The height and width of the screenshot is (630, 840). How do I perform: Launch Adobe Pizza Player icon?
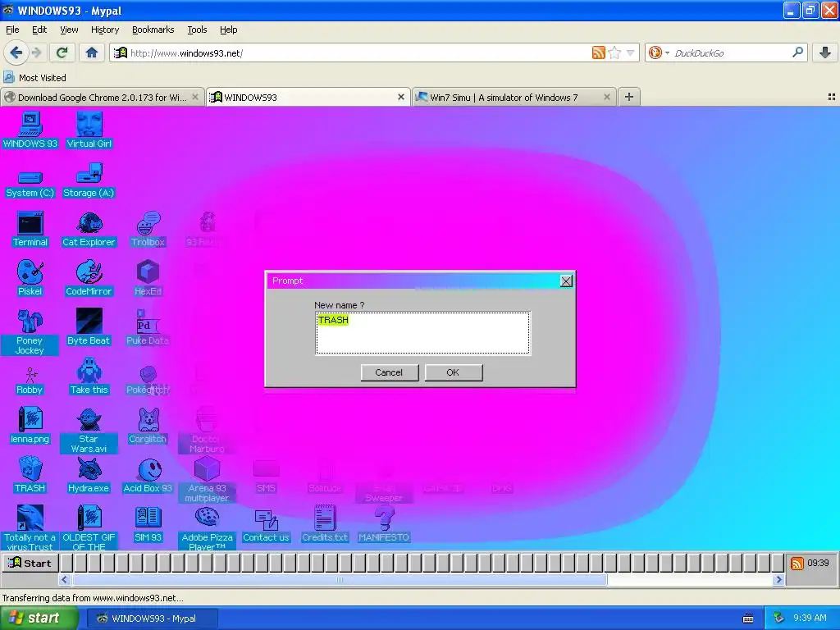(207, 528)
